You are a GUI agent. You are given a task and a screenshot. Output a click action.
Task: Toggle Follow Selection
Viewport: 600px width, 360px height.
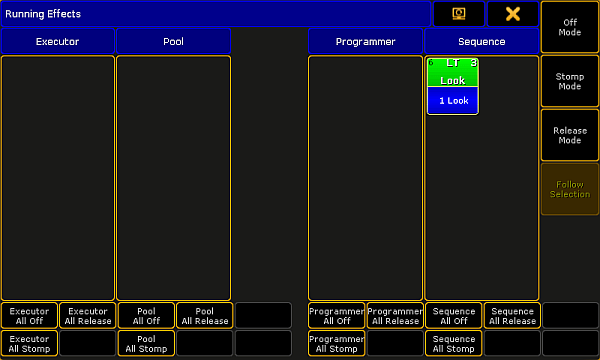(x=569, y=189)
